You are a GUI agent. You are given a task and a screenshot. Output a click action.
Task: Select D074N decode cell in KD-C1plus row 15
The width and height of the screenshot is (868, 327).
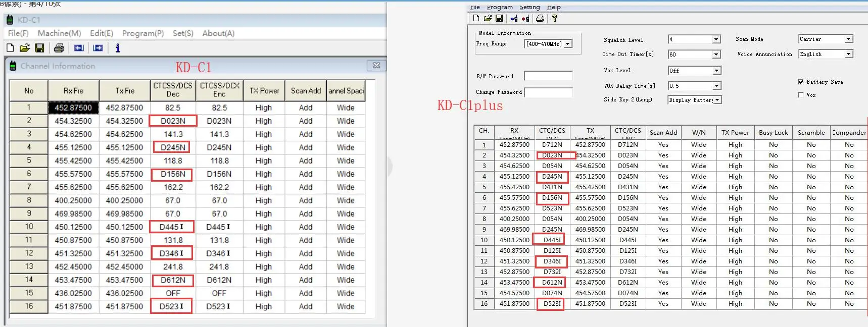[552, 293]
